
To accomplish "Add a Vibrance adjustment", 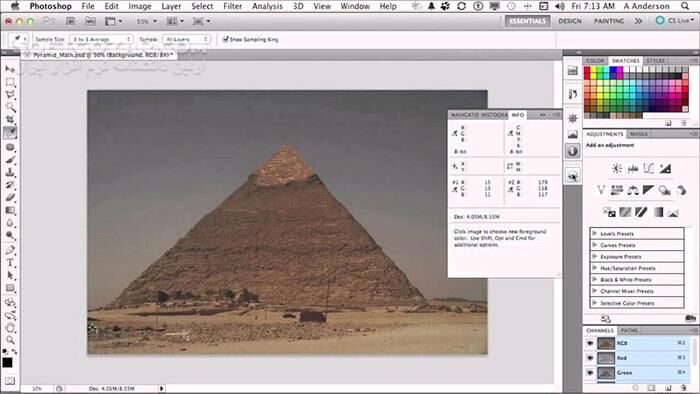I will 601,190.
